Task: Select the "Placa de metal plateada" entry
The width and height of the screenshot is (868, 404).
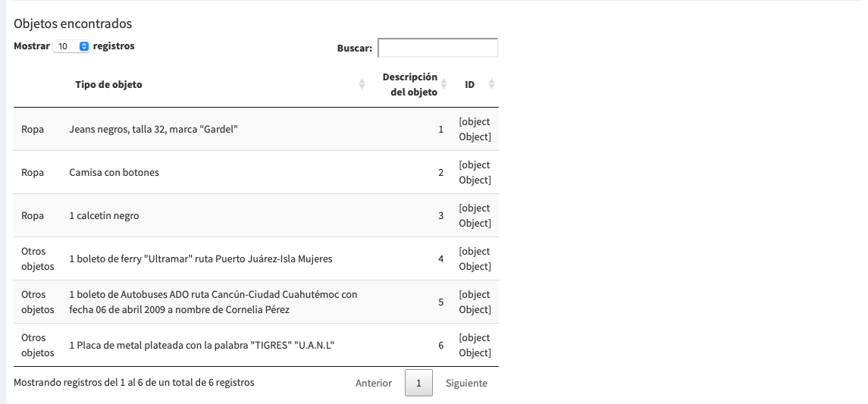Action: 202,346
